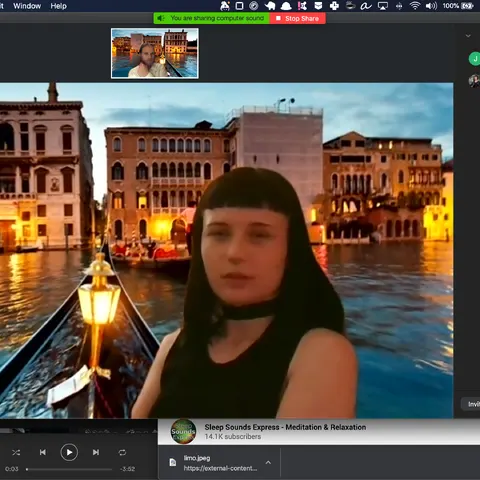Open the menu bar icon with red exclamation
This screenshot has width=480, height=480.
tap(302, 6)
